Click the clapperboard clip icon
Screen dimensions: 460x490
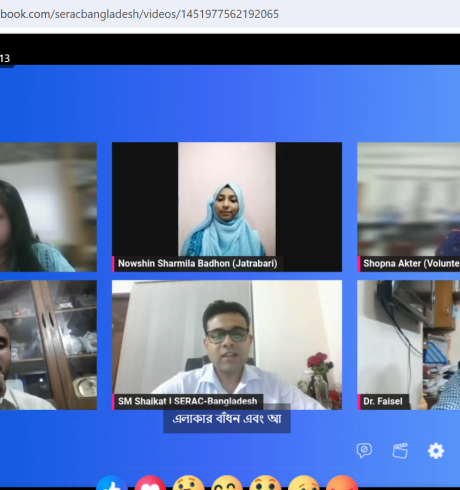400,451
